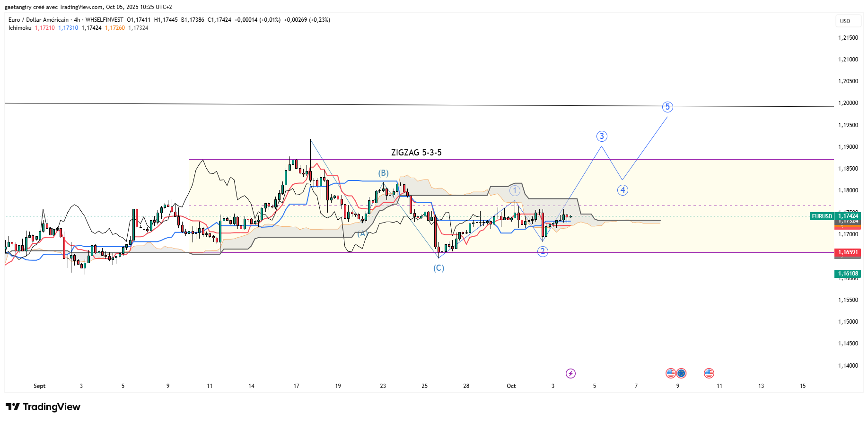Select the circled wave 1 label
The width and height of the screenshot is (868, 421).
coord(515,190)
